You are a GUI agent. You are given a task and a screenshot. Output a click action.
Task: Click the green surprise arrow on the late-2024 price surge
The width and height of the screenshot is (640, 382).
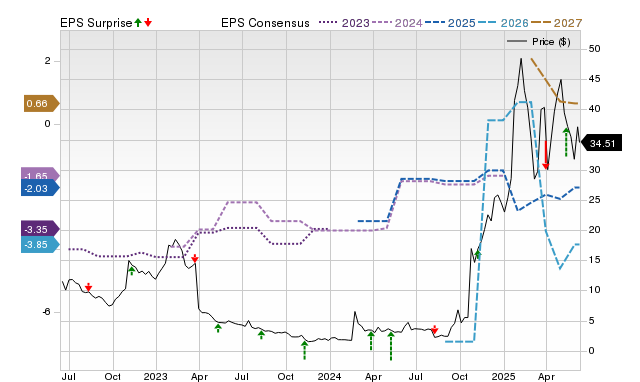point(478,255)
